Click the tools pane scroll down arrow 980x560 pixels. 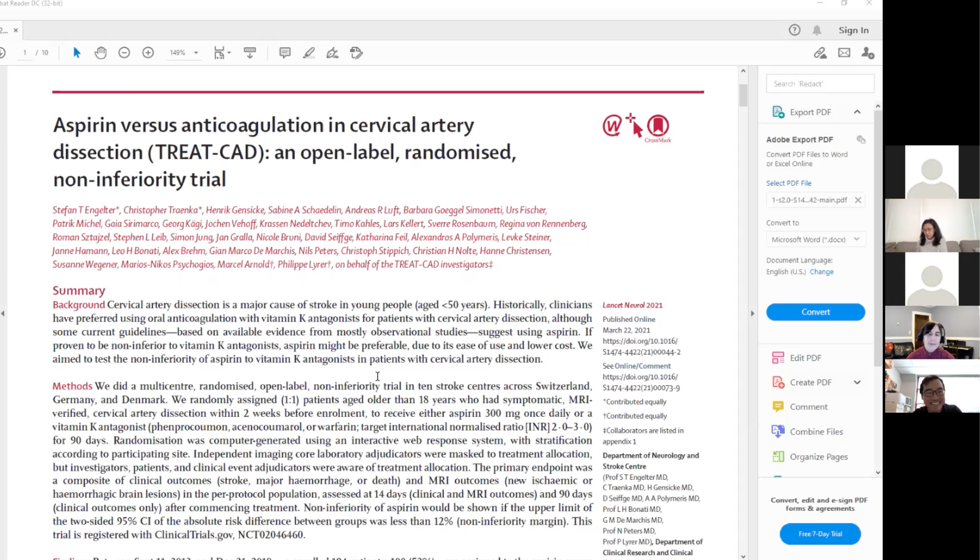coord(878,472)
